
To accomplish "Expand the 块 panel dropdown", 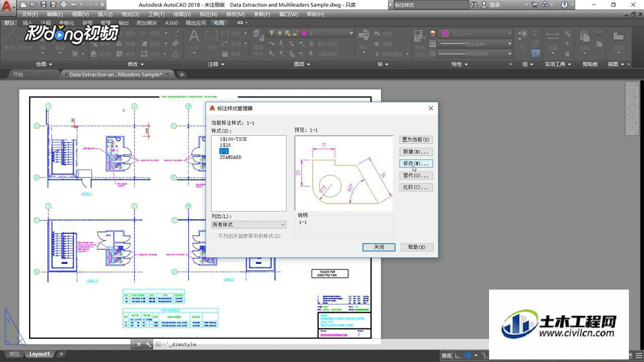I will click(x=382, y=64).
